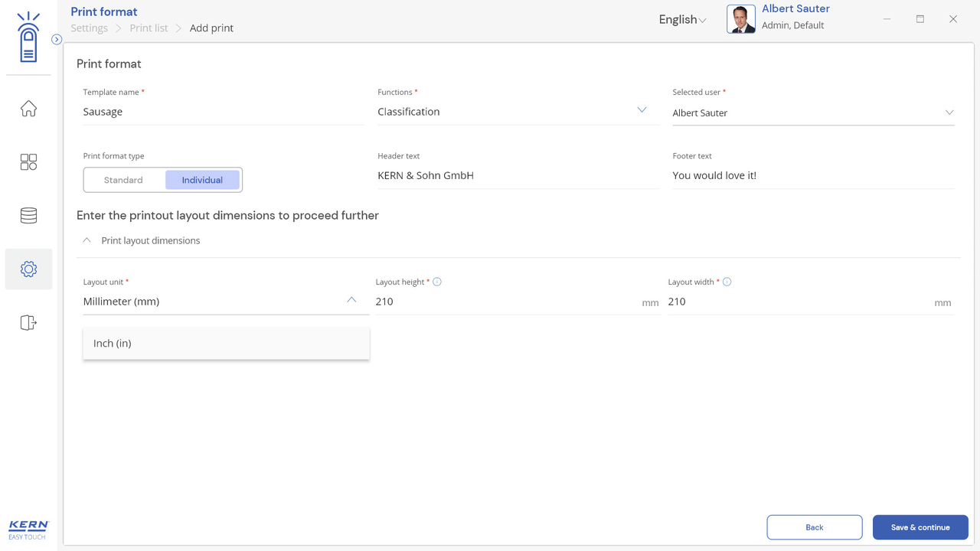The width and height of the screenshot is (980, 551).
Task: Click the Template name input field
Action: click(223, 112)
